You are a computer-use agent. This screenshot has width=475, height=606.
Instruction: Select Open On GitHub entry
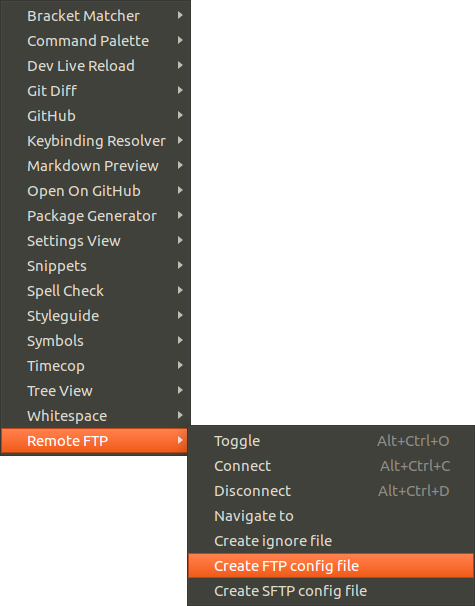click(x=95, y=191)
